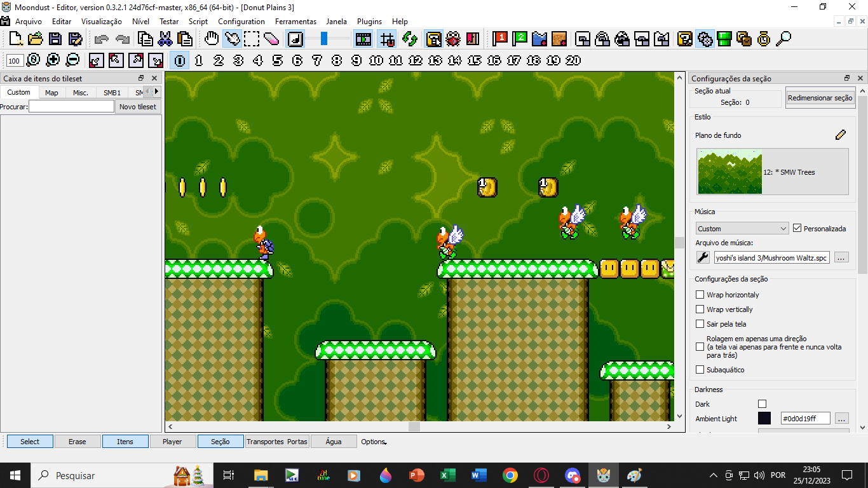
Task: Enable Wrap vertically checkbox
Action: pos(700,309)
